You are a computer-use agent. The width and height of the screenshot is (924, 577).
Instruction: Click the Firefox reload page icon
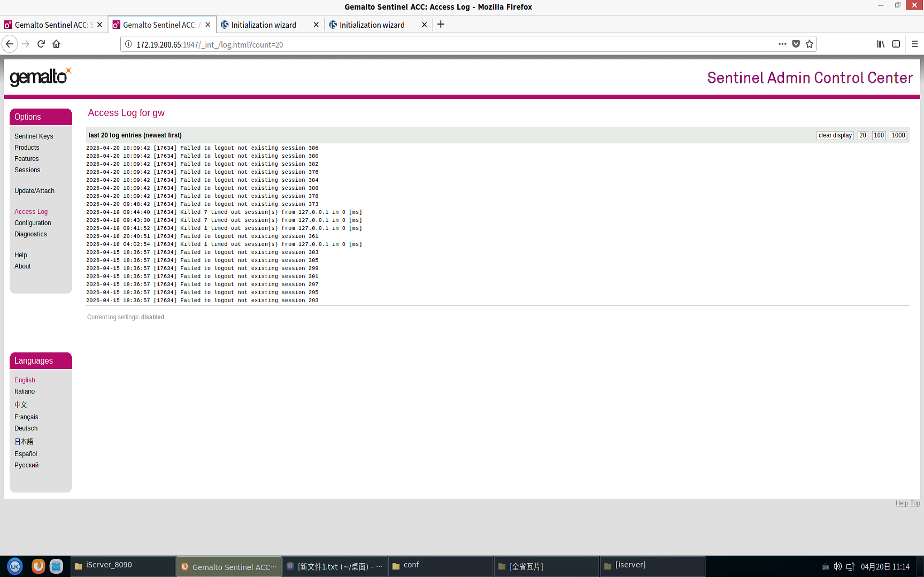(x=41, y=44)
